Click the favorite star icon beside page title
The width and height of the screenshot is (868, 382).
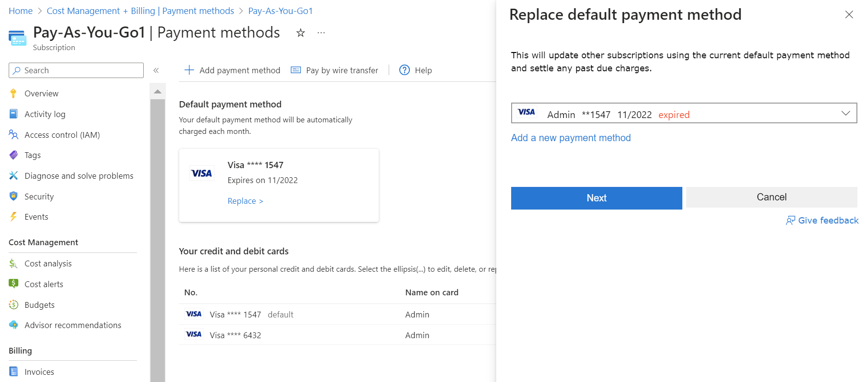coord(300,33)
